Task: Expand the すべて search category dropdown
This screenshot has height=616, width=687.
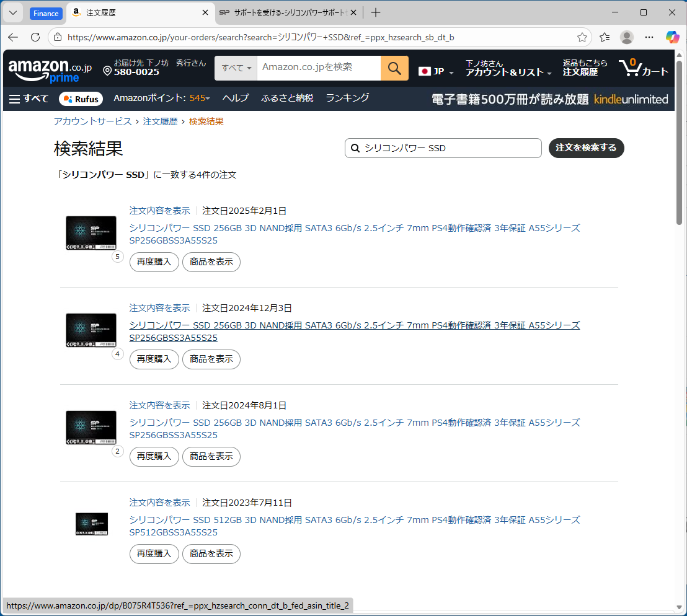Action: pos(236,68)
